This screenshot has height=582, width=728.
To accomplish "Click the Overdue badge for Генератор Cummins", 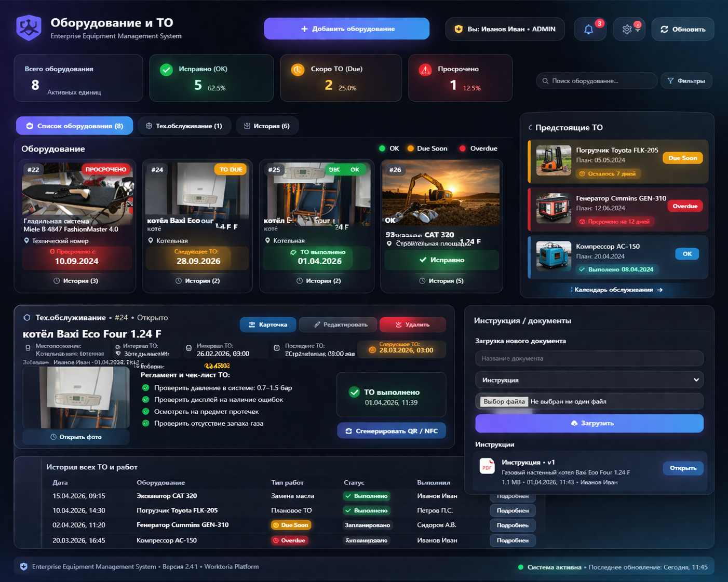I will coord(685,206).
